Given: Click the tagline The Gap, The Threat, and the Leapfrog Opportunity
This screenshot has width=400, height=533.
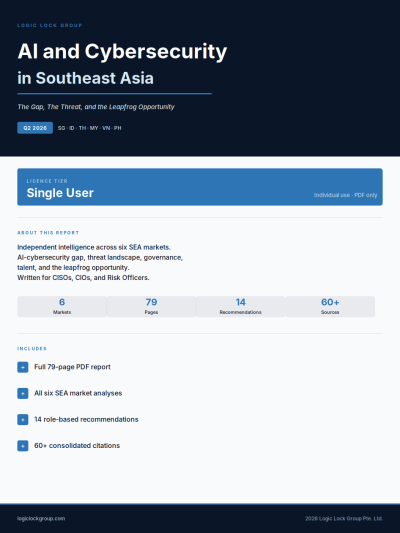Looking at the screenshot, I should [96, 107].
